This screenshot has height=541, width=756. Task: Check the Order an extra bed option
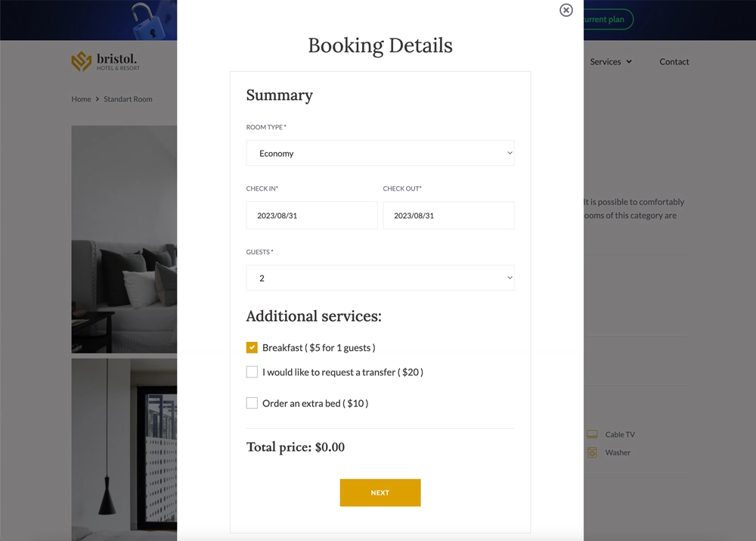click(252, 403)
